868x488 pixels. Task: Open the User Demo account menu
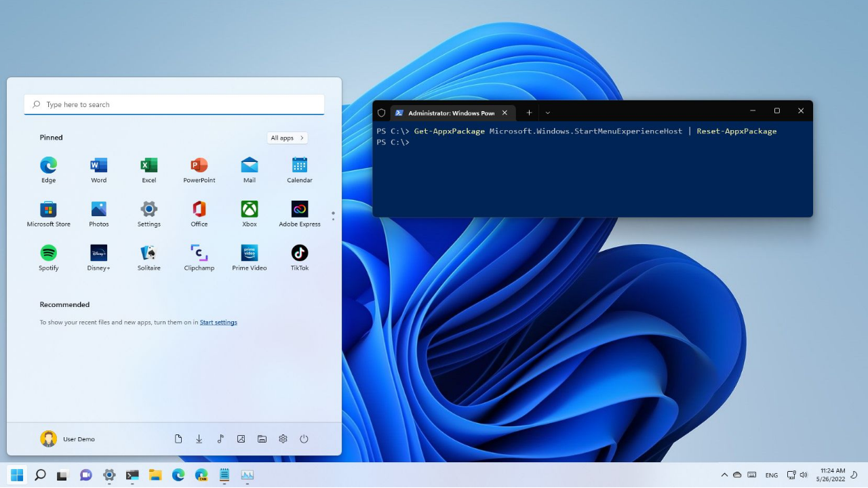[x=68, y=439]
